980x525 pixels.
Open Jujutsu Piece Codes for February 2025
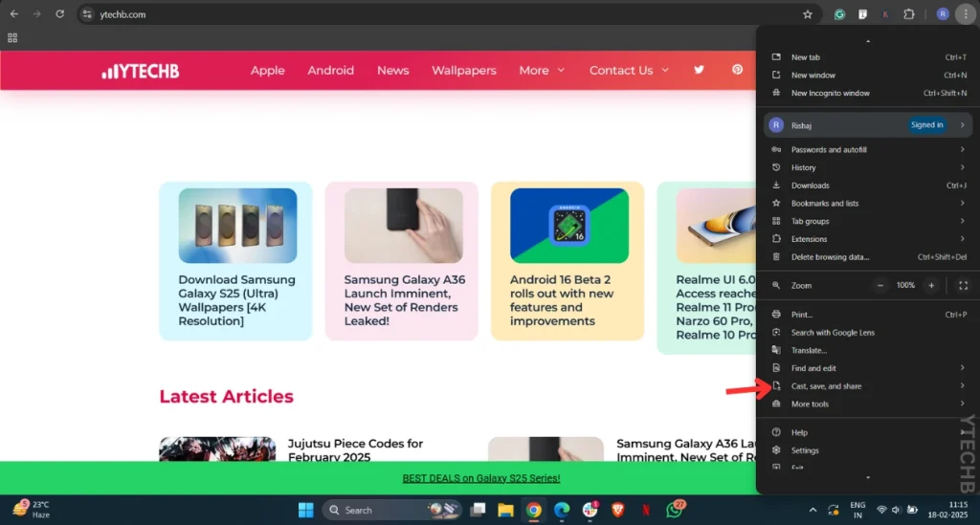(x=355, y=450)
